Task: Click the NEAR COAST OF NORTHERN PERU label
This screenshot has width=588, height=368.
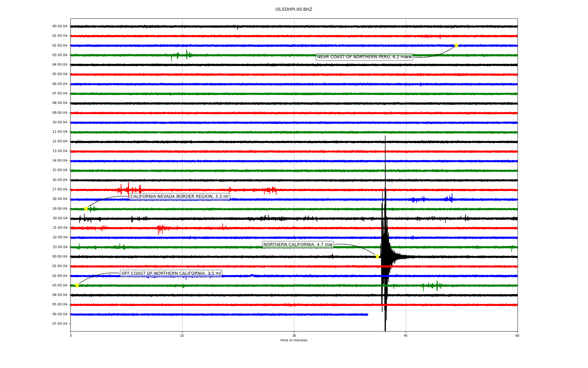Action: [364, 57]
